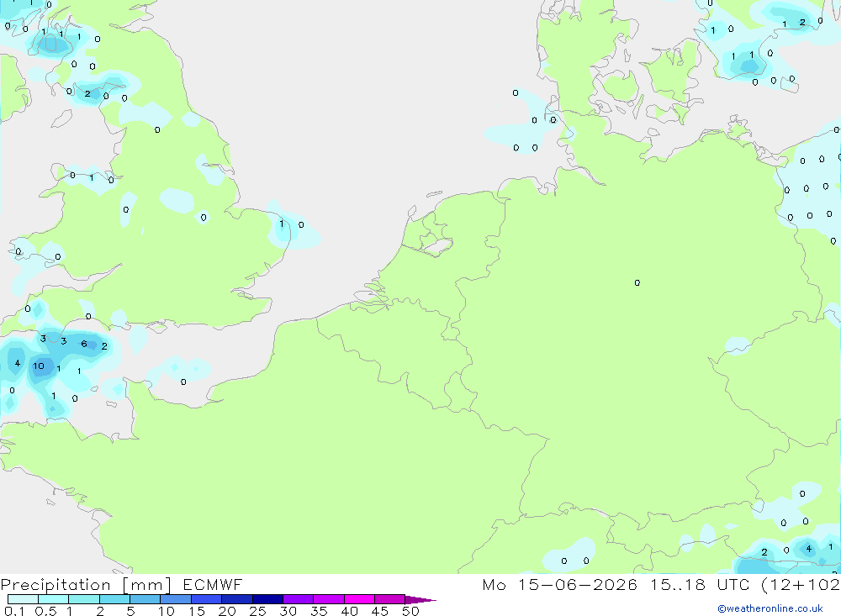Click the 10 mm value over southwest England
The width and height of the screenshot is (841, 616).
(39, 366)
